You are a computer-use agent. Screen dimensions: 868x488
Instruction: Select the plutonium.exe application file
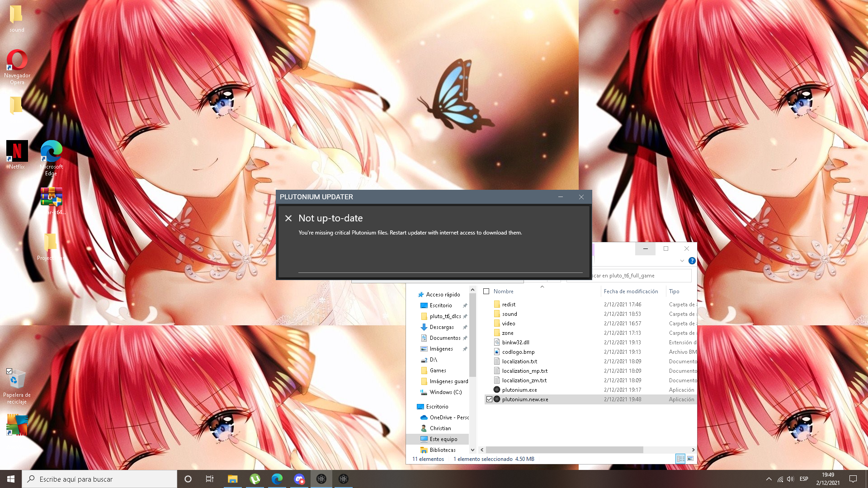point(519,390)
